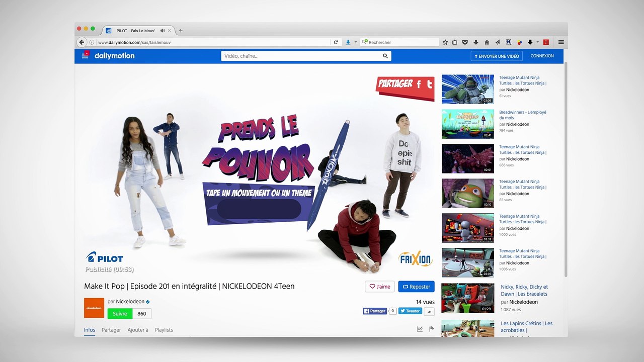Viewport: 644px width, 362px height.
Task: Open Nicky, Ricky, Dicky thumbnail 01:29
Action: click(x=468, y=299)
